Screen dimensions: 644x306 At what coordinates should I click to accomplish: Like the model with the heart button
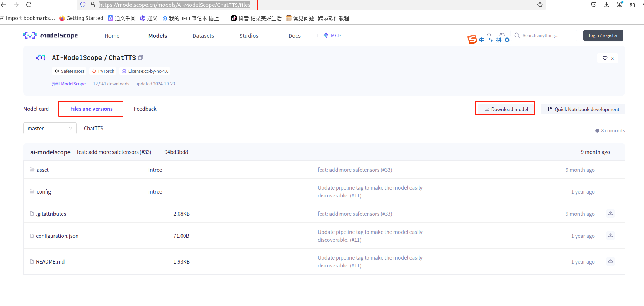[x=608, y=58]
